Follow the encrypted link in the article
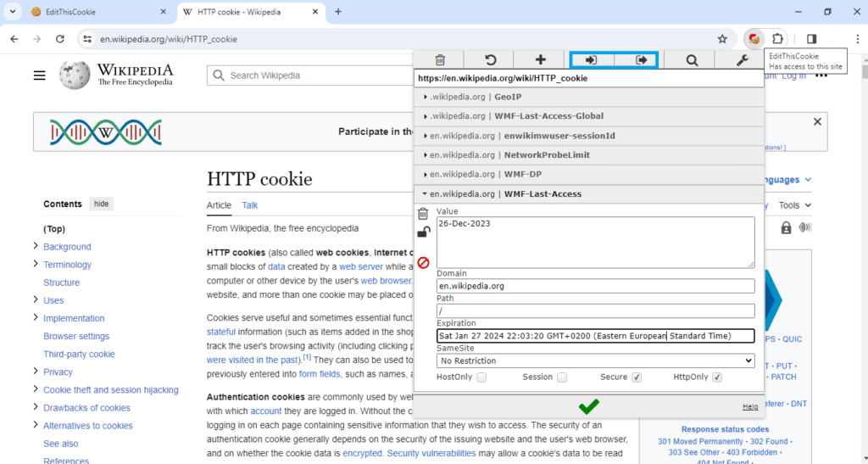Image resolution: width=868 pixels, height=464 pixels. [x=363, y=453]
